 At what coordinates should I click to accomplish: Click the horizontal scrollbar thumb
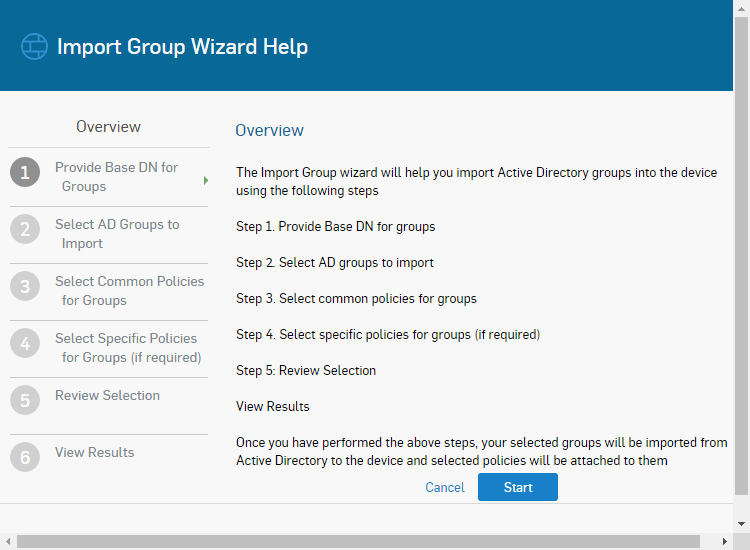pos(358,541)
